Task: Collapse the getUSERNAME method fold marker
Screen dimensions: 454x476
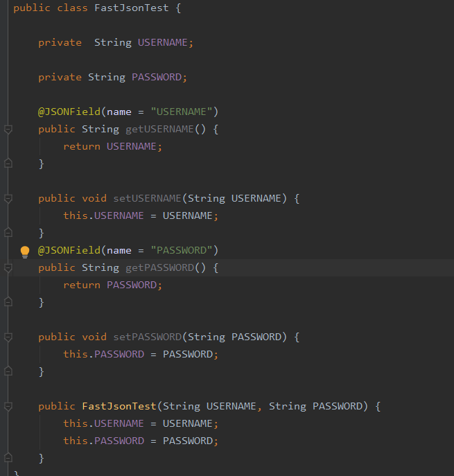Action: 8,130
